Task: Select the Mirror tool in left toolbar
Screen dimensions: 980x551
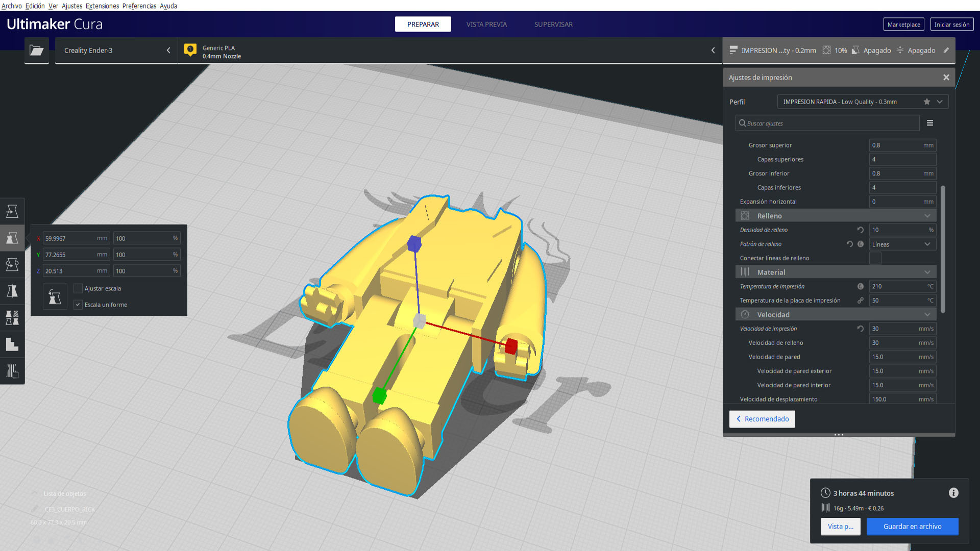Action: (12, 291)
